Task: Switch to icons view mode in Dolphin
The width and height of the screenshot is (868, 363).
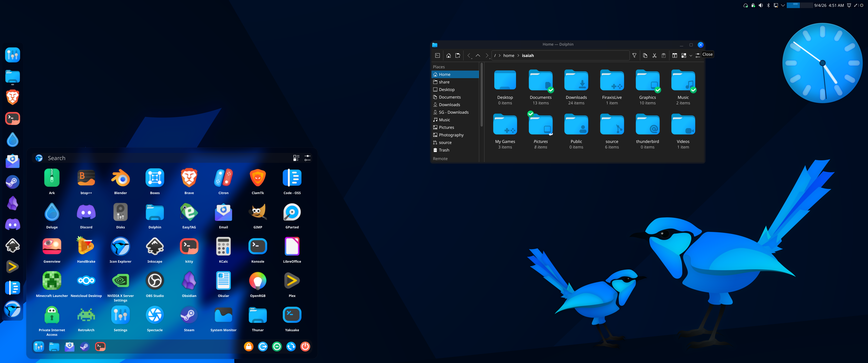Action: click(684, 55)
